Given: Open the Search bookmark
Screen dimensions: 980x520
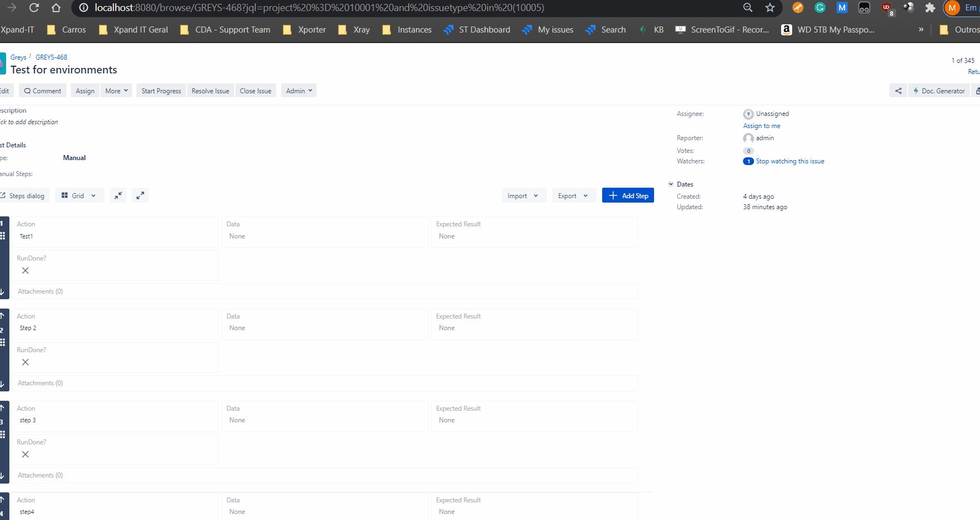Looking at the screenshot, I should [x=606, y=30].
